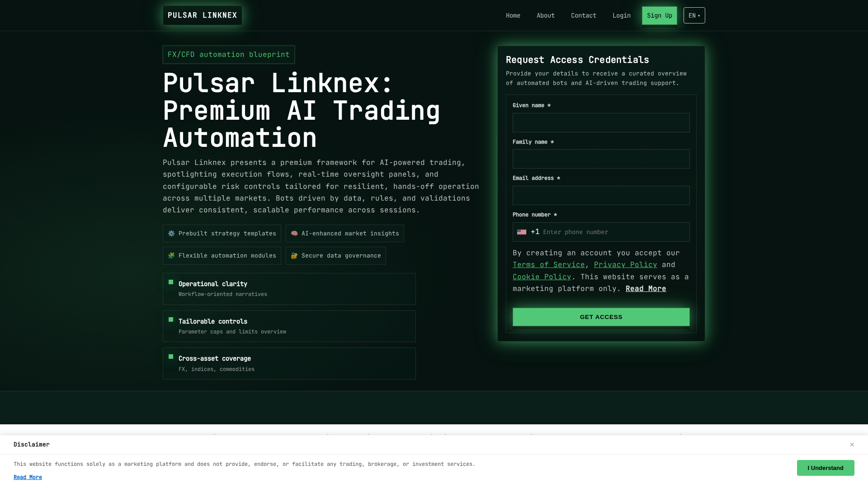Click the Cross-asset coverage heading
Screen dimensions: 868x488
coord(215,358)
